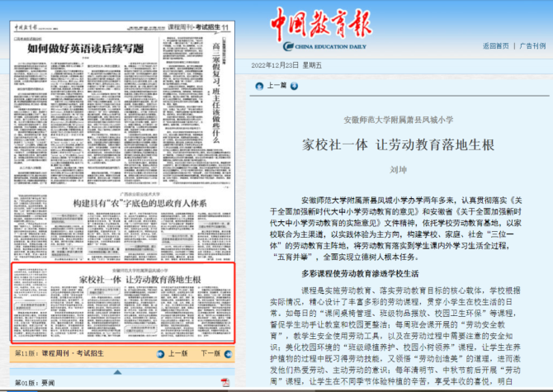Image resolution: width=553 pixels, height=392 pixels.
Task: Open 第01版:要闻 page entry
Action: (35, 383)
